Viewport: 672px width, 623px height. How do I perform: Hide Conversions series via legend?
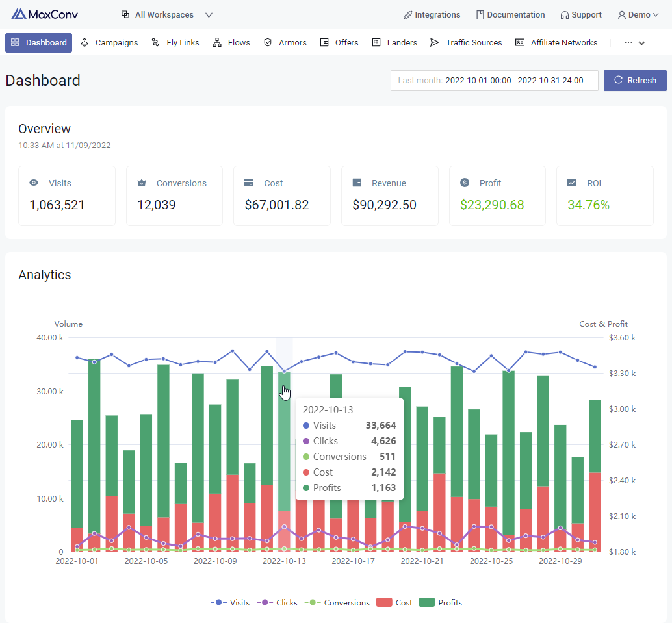(338, 603)
